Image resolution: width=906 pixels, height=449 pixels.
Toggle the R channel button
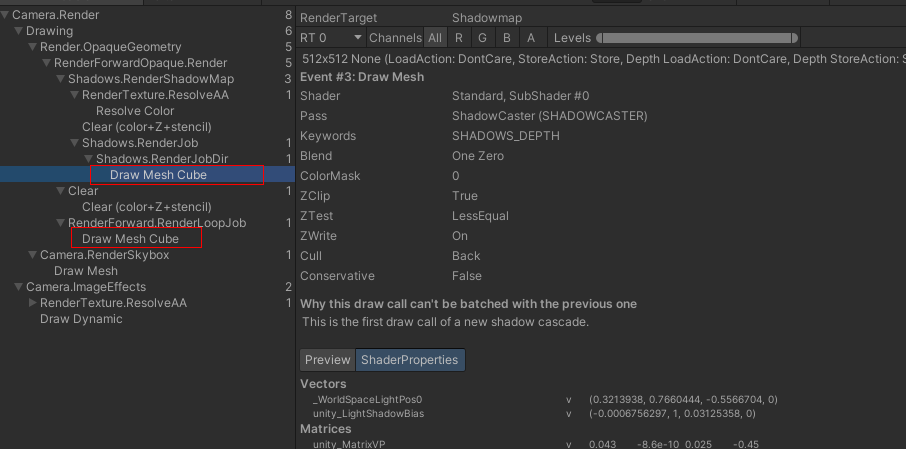point(458,38)
